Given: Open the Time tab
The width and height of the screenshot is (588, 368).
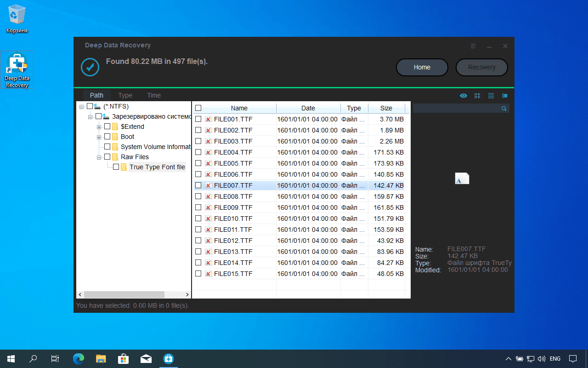Looking at the screenshot, I should tap(153, 95).
